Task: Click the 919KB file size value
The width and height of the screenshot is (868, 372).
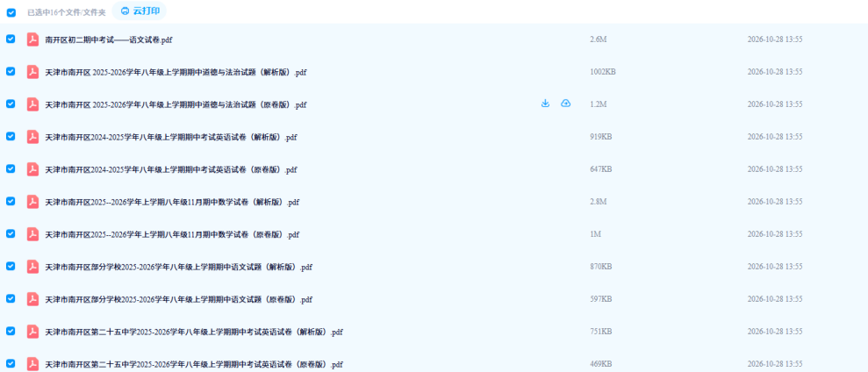Action: [600, 137]
